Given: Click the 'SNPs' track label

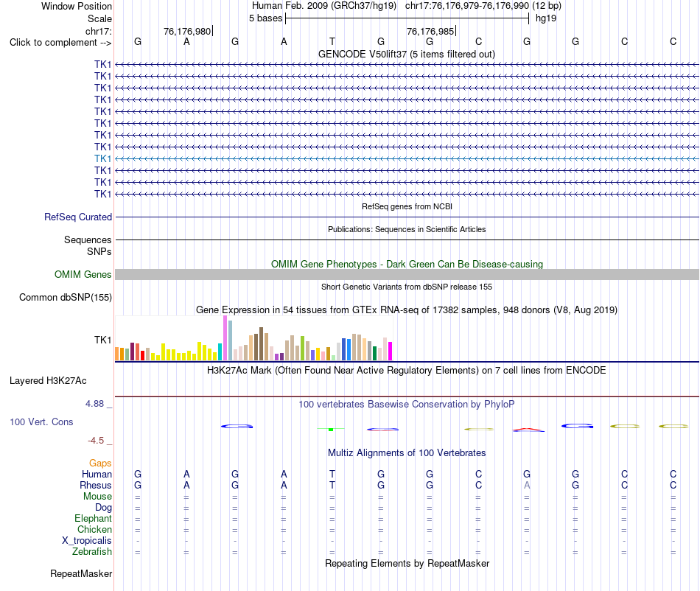Looking at the screenshot, I should pos(99,252).
